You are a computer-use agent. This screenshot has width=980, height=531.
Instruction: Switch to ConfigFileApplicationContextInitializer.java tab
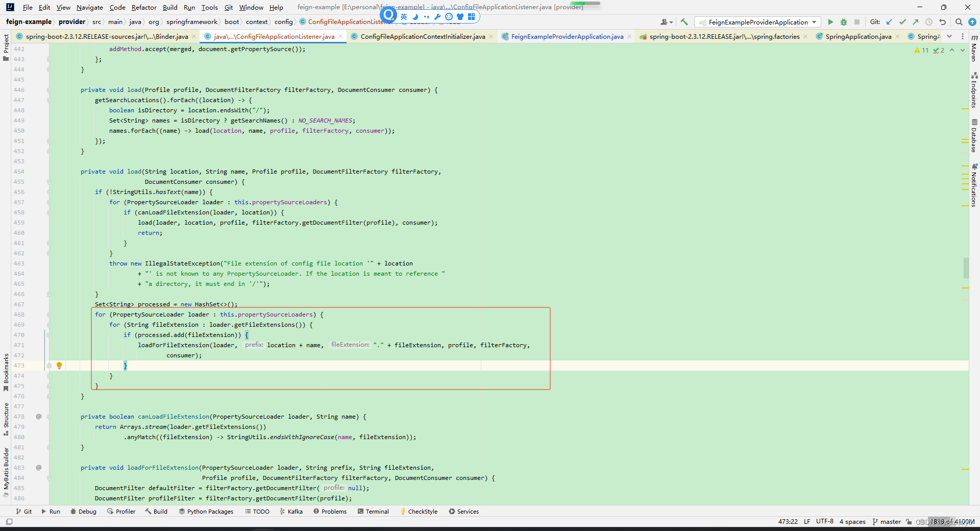click(423, 36)
